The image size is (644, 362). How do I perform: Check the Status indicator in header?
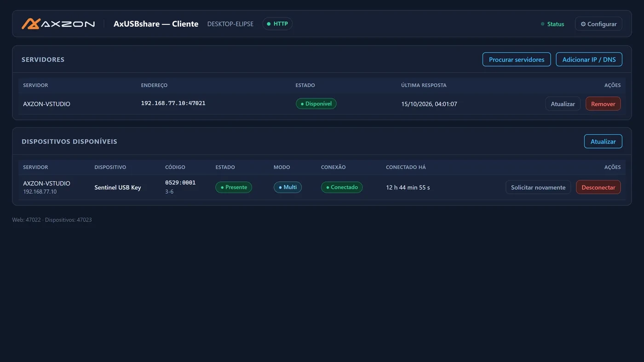[x=552, y=24]
